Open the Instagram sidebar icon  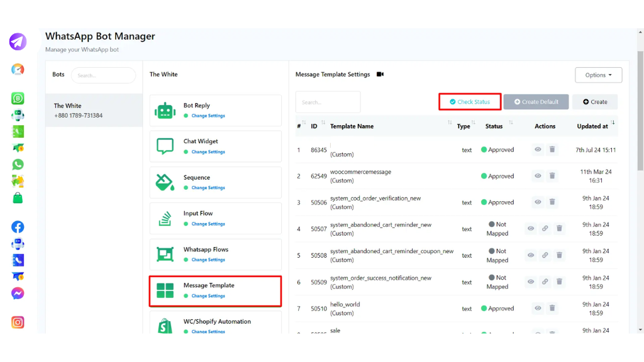[18, 322]
